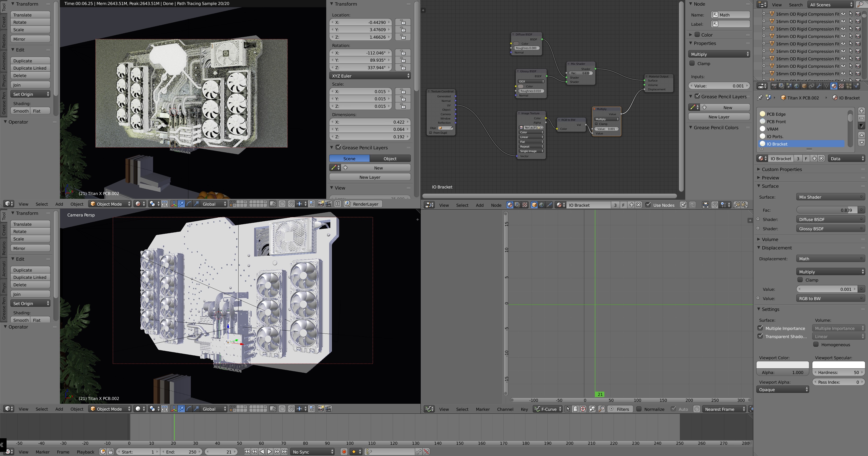The image size is (868, 456).
Task: Click the auto-keyframe record button
Action: 344,452
